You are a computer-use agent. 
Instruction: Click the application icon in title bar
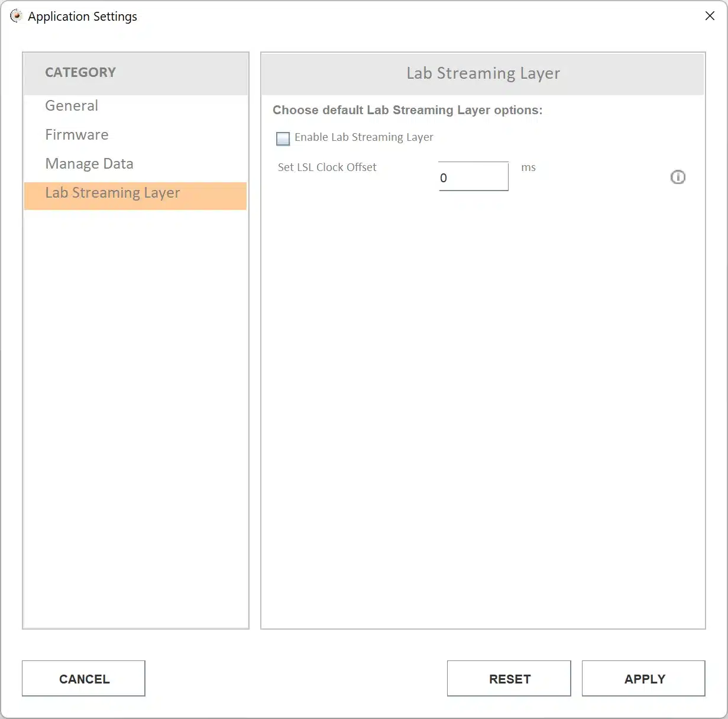(x=16, y=16)
